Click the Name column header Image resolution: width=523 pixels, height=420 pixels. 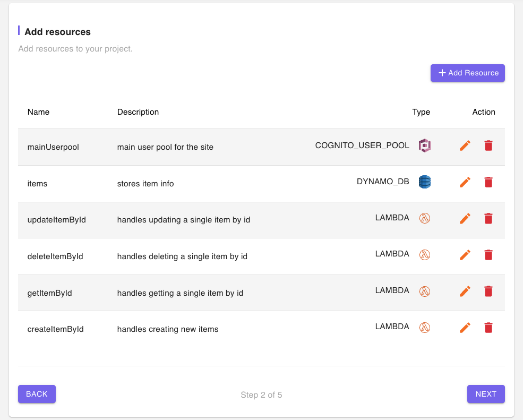(x=38, y=112)
